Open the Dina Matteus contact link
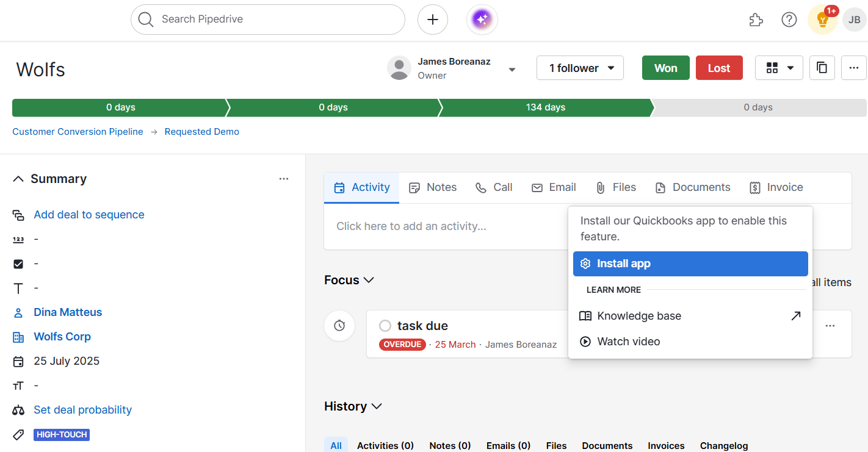868x452 pixels. point(68,312)
